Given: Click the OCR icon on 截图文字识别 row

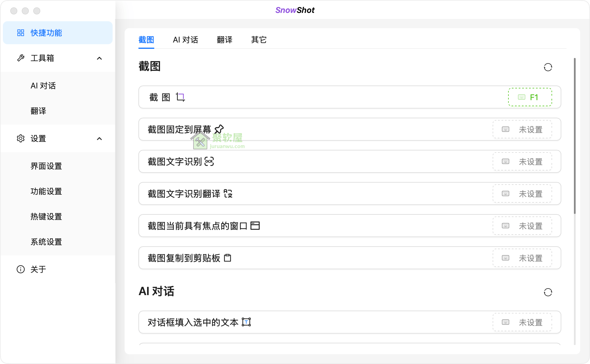Looking at the screenshot, I should point(209,161).
